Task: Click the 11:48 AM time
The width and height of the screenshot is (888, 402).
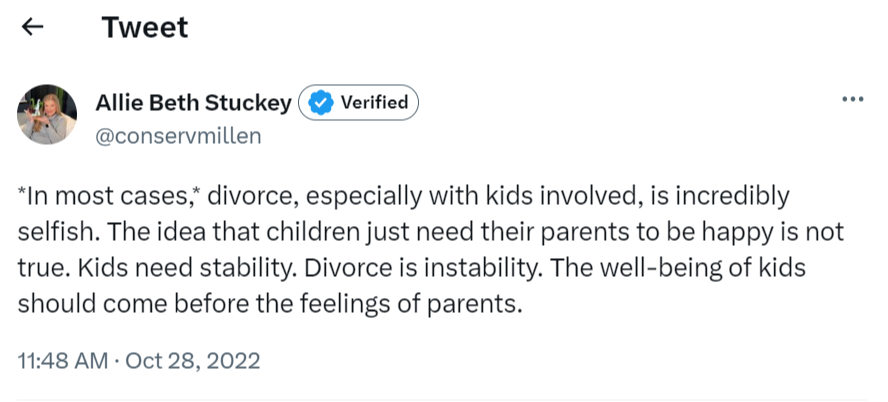Action: point(63,360)
